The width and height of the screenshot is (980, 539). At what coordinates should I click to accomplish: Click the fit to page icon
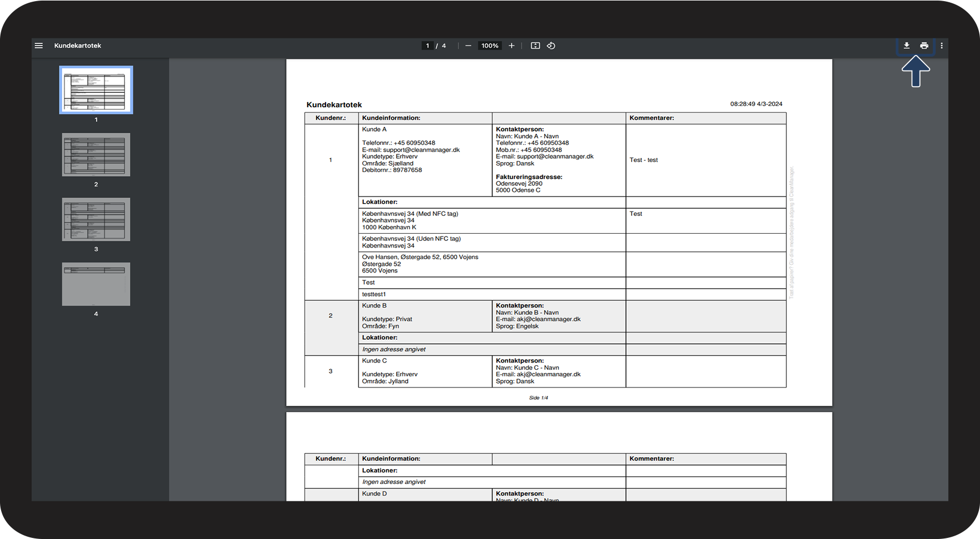535,46
